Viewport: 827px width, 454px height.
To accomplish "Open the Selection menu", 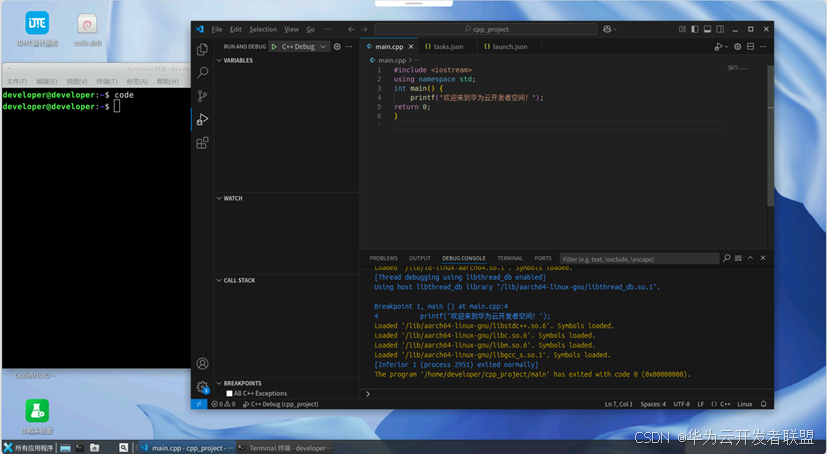I will 263,29.
